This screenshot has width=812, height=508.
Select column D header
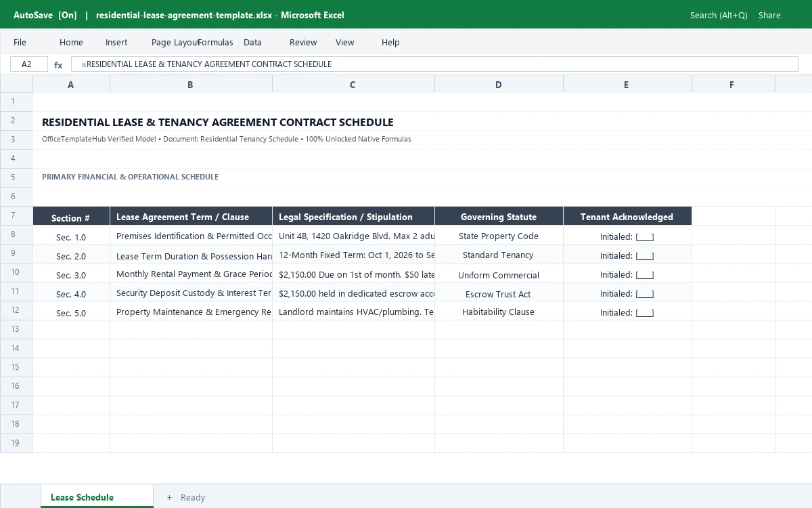coord(499,85)
